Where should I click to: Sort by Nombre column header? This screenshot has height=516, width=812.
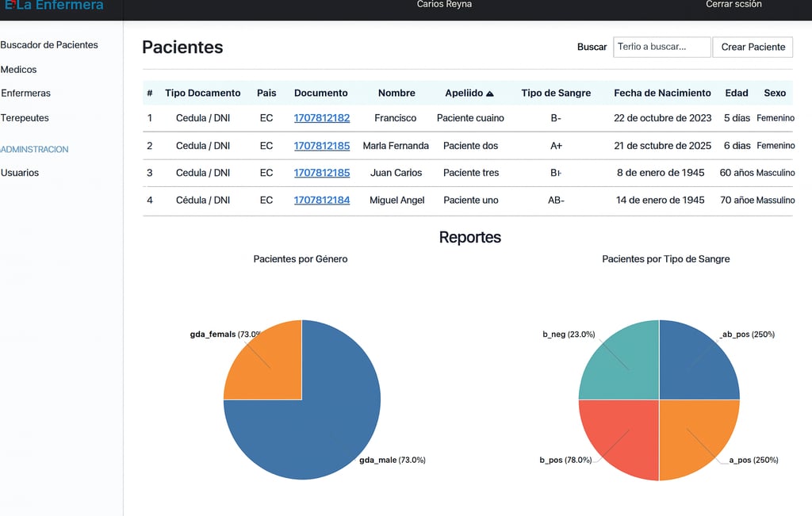coord(396,94)
